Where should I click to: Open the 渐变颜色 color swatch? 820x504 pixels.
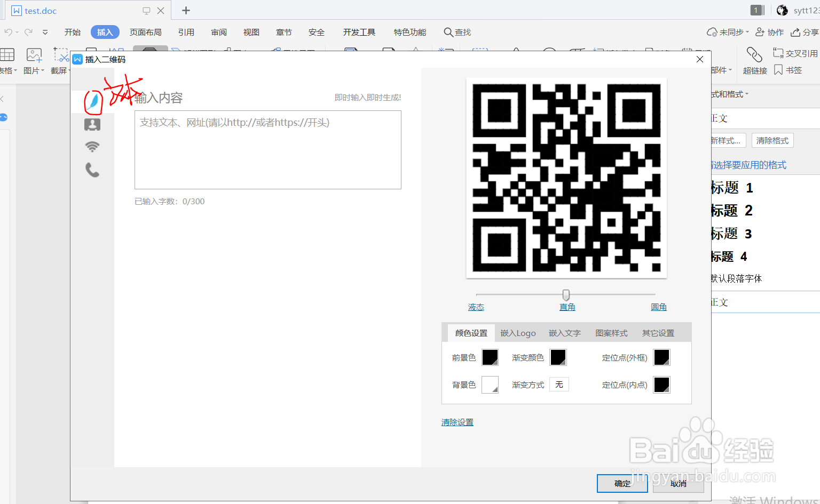558,357
